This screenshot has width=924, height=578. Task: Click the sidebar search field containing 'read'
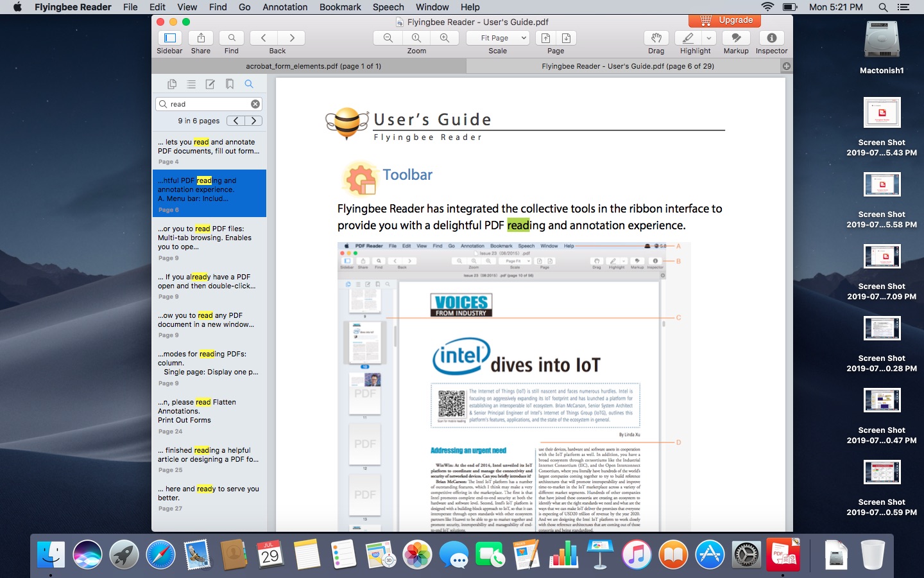coord(209,104)
